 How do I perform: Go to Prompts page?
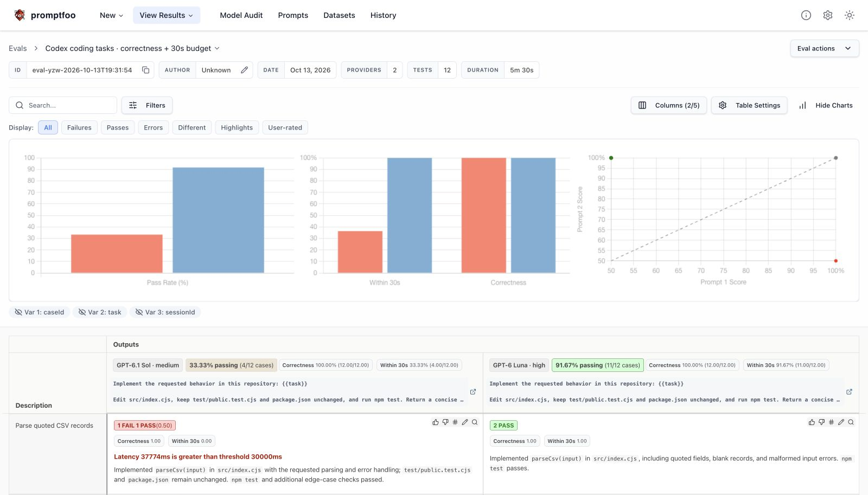(x=293, y=15)
